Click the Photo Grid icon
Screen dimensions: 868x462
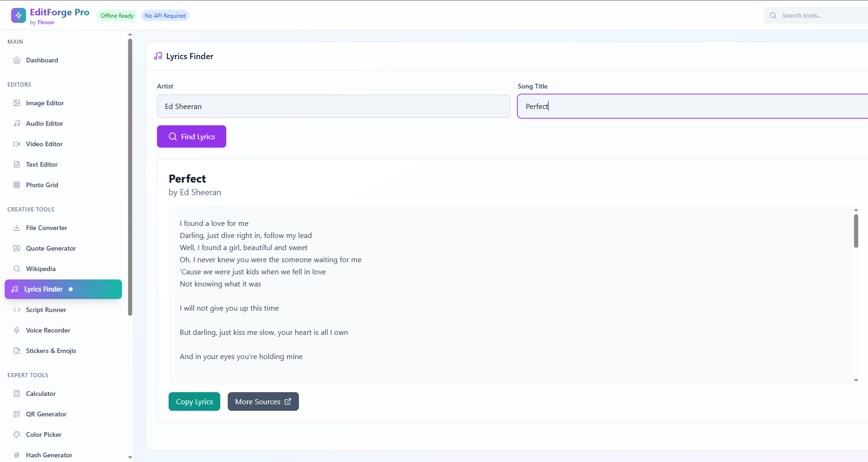(x=17, y=185)
